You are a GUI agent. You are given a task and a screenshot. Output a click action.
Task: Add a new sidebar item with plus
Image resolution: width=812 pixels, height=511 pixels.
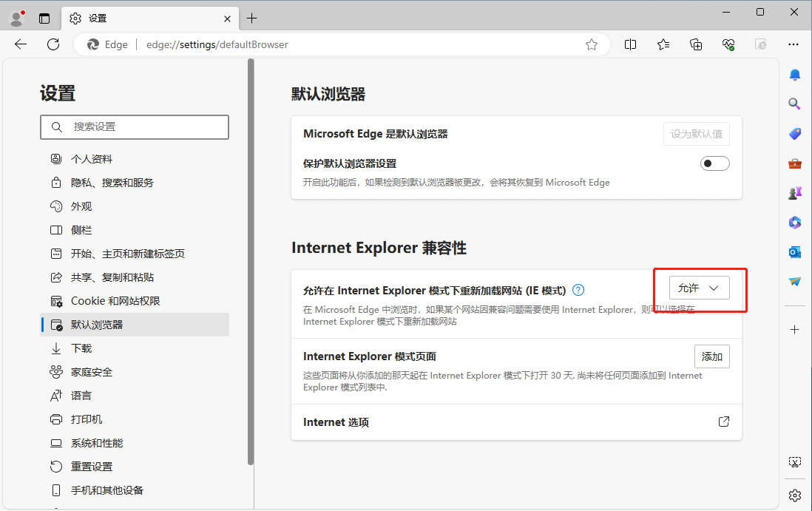pos(794,329)
